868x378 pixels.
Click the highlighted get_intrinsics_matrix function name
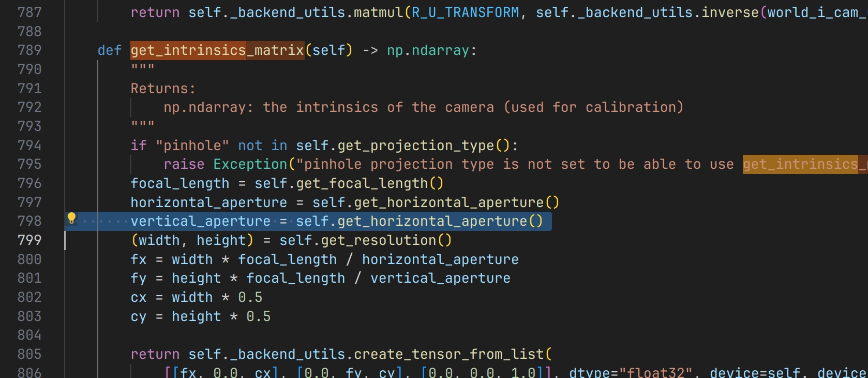217,50
